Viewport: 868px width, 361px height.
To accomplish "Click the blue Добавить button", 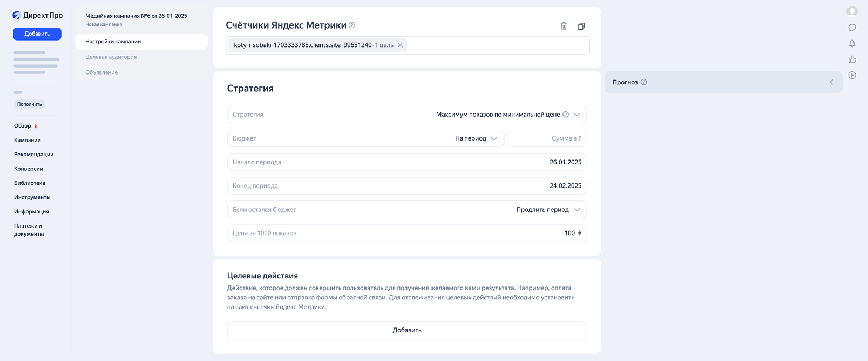I will pyautogui.click(x=37, y=34).
